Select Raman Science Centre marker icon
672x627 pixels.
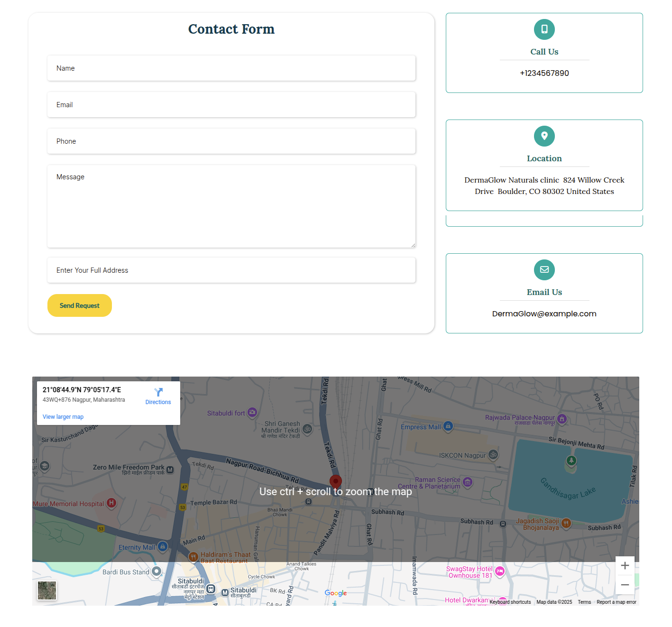click(x=468, y=482)
